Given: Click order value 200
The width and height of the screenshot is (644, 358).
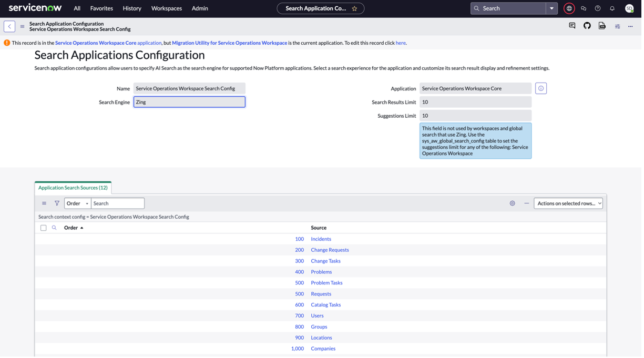Looking at the screenshot, I should (301, 251).
